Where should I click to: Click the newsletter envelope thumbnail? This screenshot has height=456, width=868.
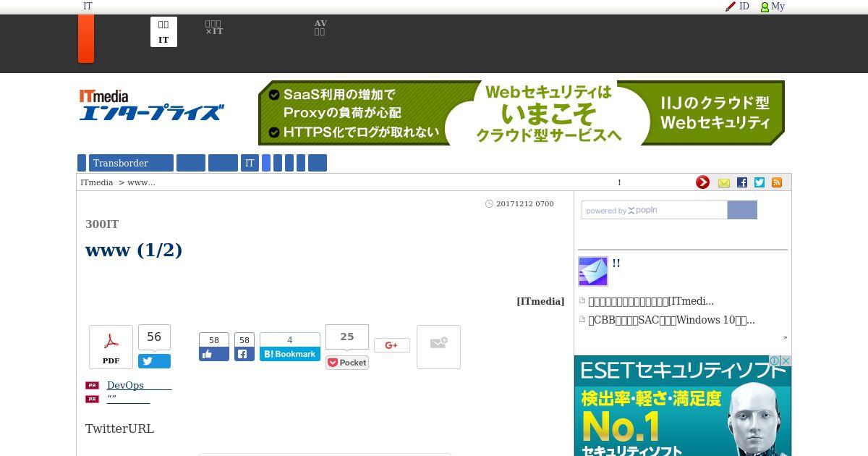(593, 271)
